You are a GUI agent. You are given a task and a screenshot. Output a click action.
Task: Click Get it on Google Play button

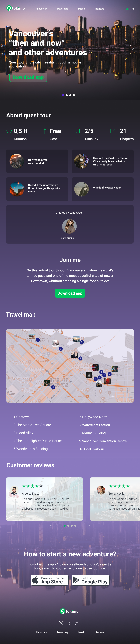91,580
